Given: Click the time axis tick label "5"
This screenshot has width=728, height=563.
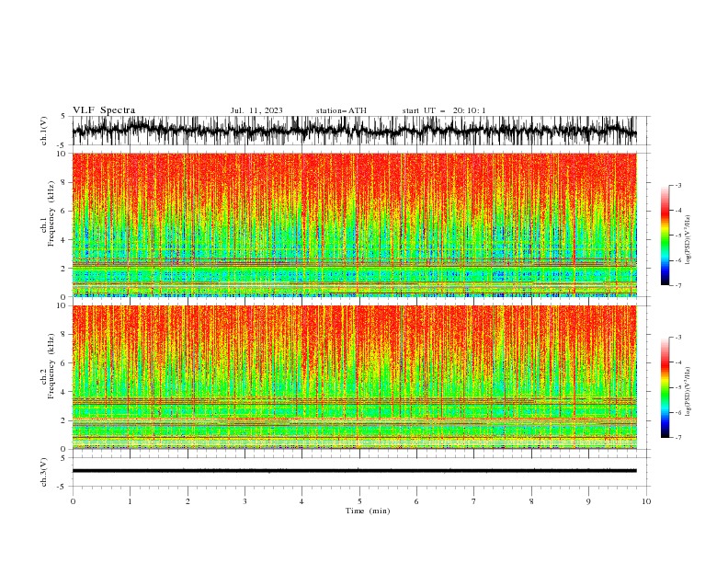Looking at the screenshot, I should [x=359, y=501].
